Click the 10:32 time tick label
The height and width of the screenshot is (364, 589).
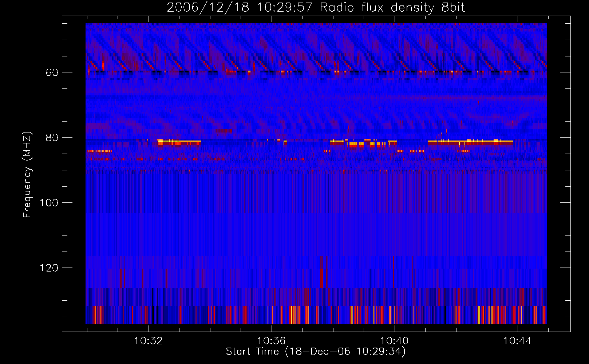[149, 341]
